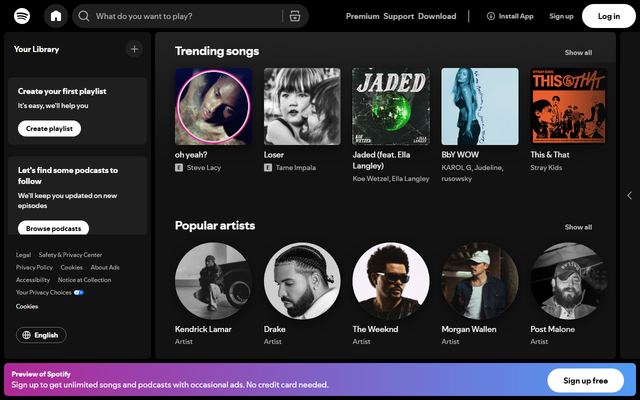The width and height of the screenshot is (640, 400).
Task: Open Support in the top navigation
Action: (398, 16)
